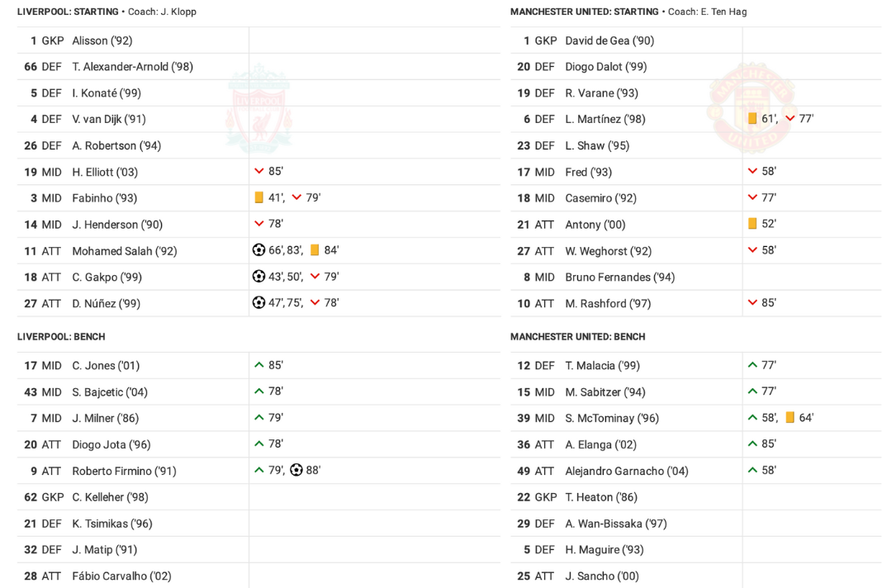Open Bruno Fernandes player link

[x=620, y=277]
